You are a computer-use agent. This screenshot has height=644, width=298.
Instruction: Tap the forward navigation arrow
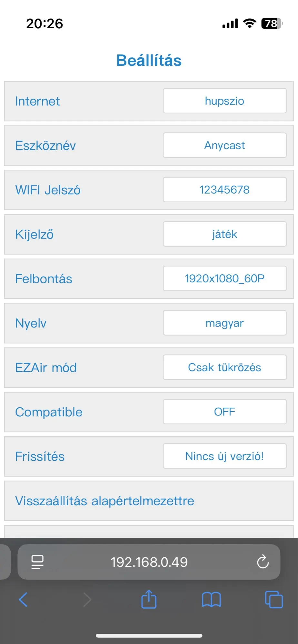pyautogui.click(x=87, y=600)
